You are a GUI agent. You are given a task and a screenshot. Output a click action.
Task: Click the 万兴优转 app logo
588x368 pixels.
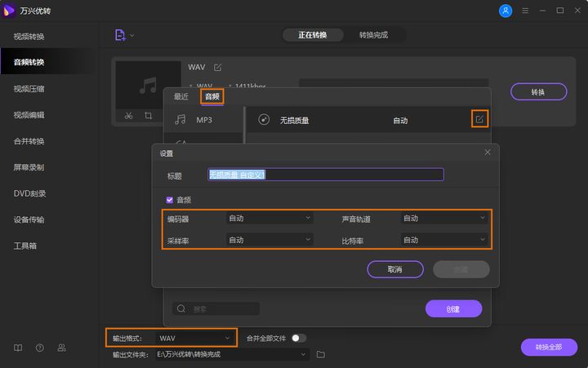click(8, 11)
